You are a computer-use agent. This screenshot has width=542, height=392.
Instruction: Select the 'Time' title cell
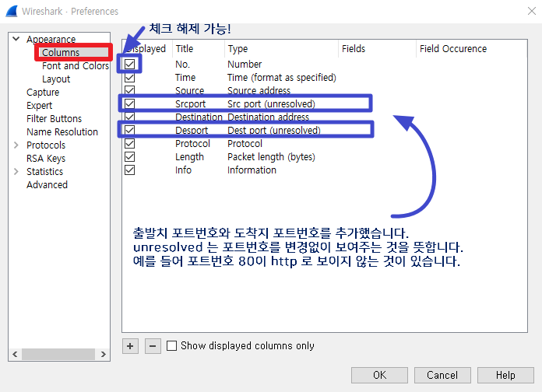click(x=185, y=77)
